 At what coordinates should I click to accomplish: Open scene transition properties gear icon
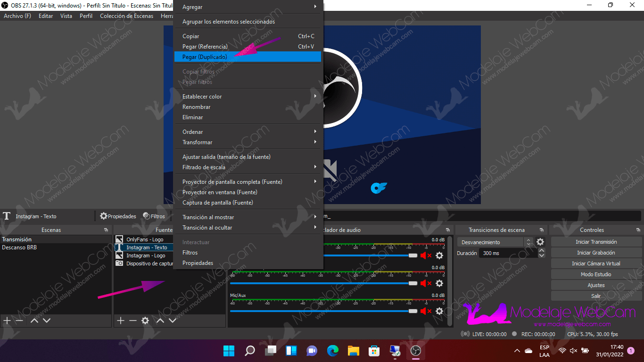pyautogui.click(x=540, y=242)
